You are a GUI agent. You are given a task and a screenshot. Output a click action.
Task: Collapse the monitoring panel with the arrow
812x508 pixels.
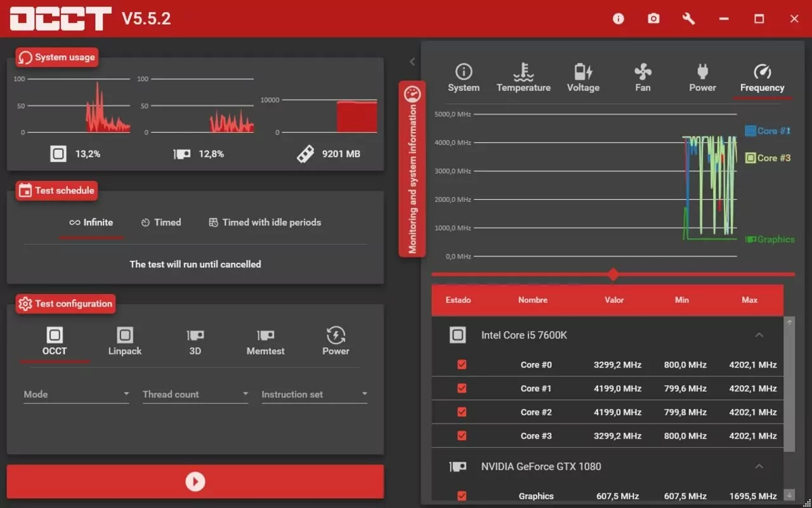(412, 62)
